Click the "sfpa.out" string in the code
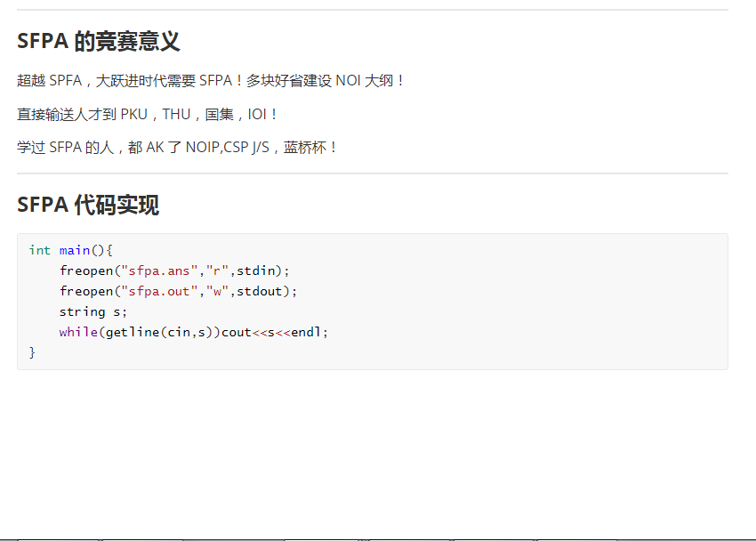 [x=159, y=291]
